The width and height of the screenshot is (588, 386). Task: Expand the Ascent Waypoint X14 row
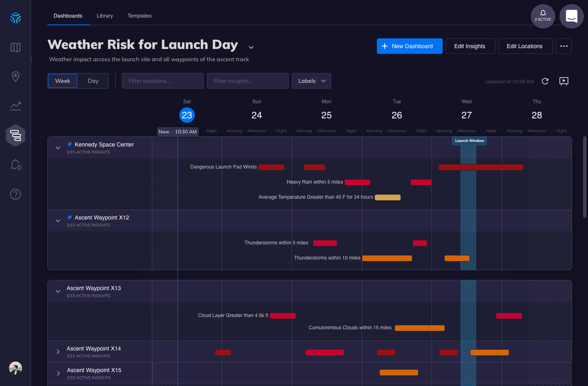[x=58, y=351]
